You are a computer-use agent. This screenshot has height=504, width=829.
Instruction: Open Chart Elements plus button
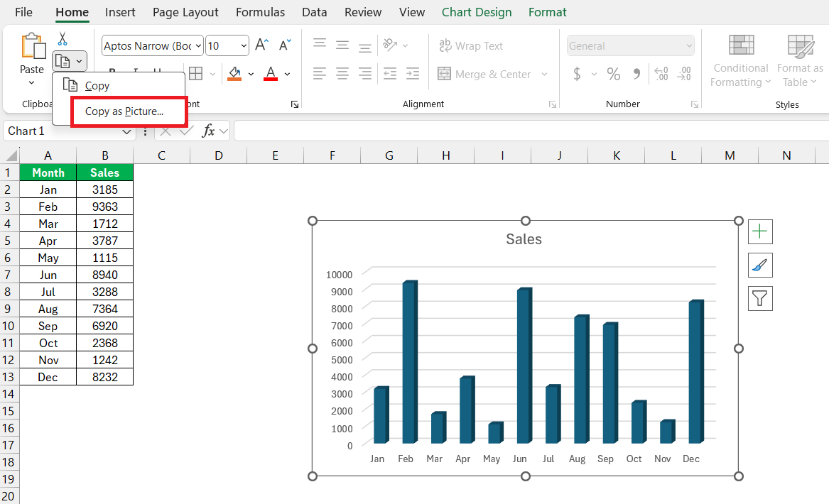pos(760,231)
